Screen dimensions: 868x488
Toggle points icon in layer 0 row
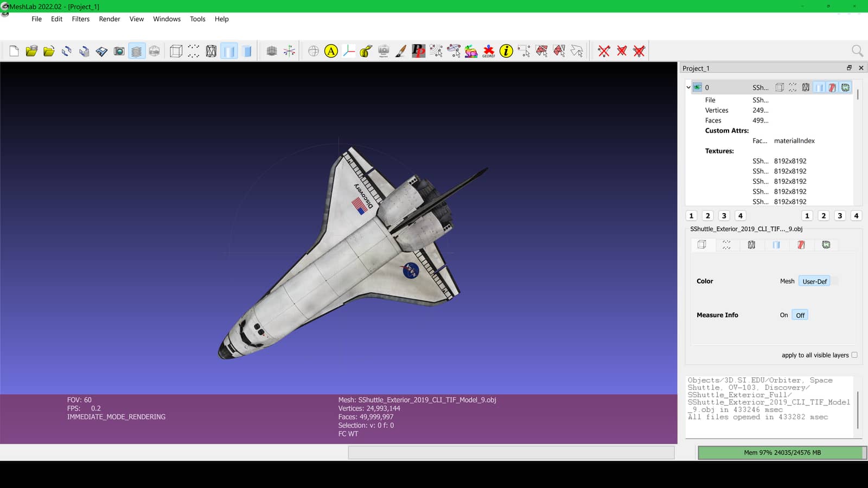coord(793,87)
